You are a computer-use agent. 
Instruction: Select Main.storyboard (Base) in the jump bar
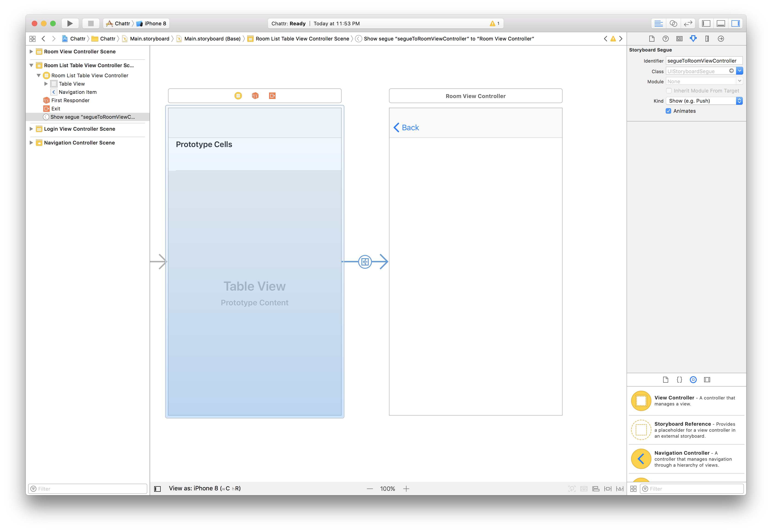[x=212, y=39]
